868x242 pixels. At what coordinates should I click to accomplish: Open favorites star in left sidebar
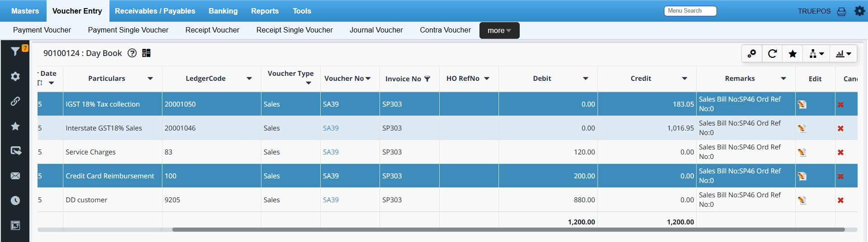[15, 126]
